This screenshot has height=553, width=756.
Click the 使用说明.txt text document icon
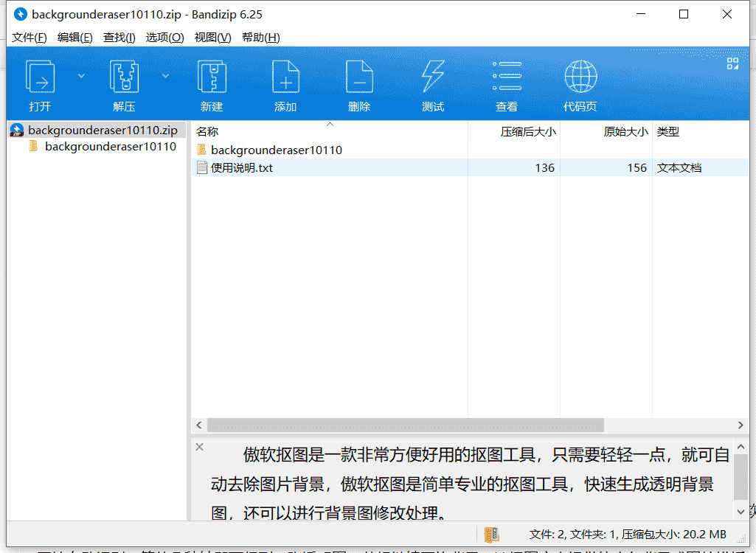202,168
